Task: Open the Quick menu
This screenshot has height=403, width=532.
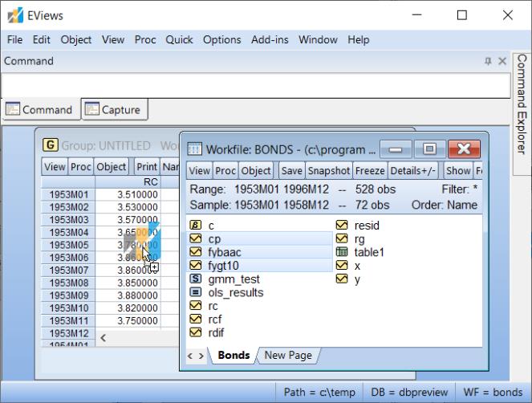Action: pyautogui.click(x=179, y=39)
